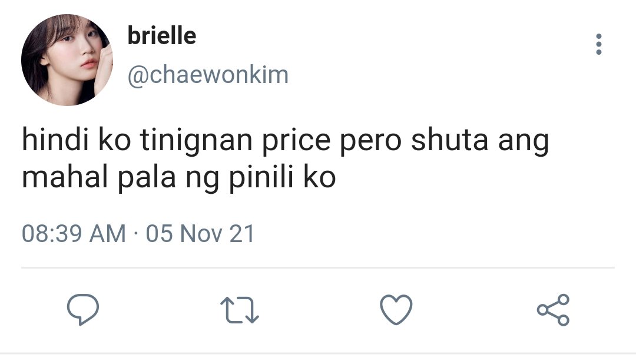Like the tweet with the heart icon
The height and width of the screenshot is (364, 636).
(396, 310)
